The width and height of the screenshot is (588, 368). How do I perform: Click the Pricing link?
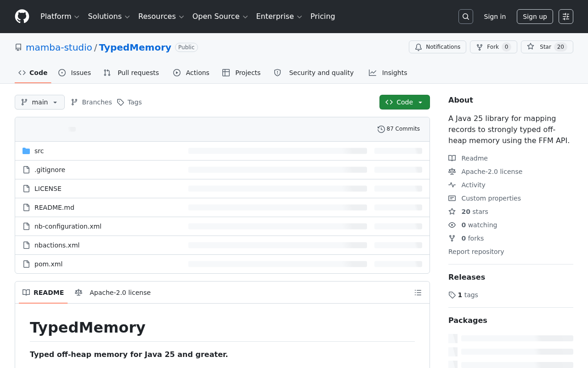[x=322, y=17]
